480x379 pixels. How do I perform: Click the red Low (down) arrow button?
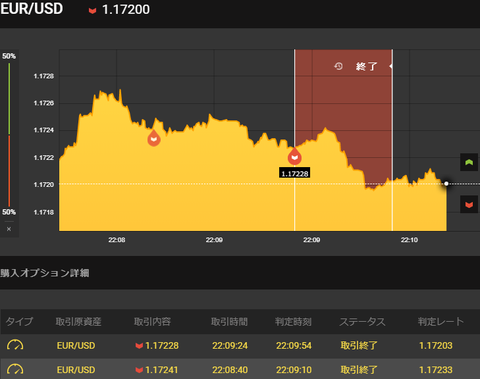(x=469, y=204)
